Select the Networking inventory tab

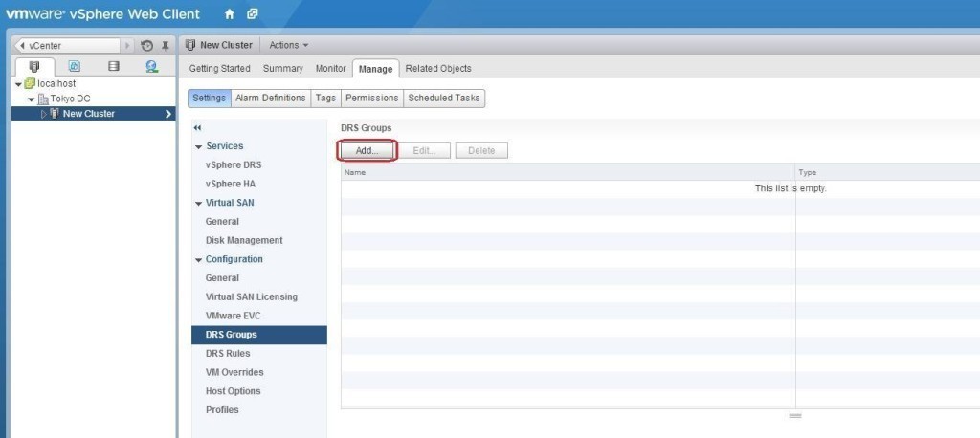pos(152,66)
